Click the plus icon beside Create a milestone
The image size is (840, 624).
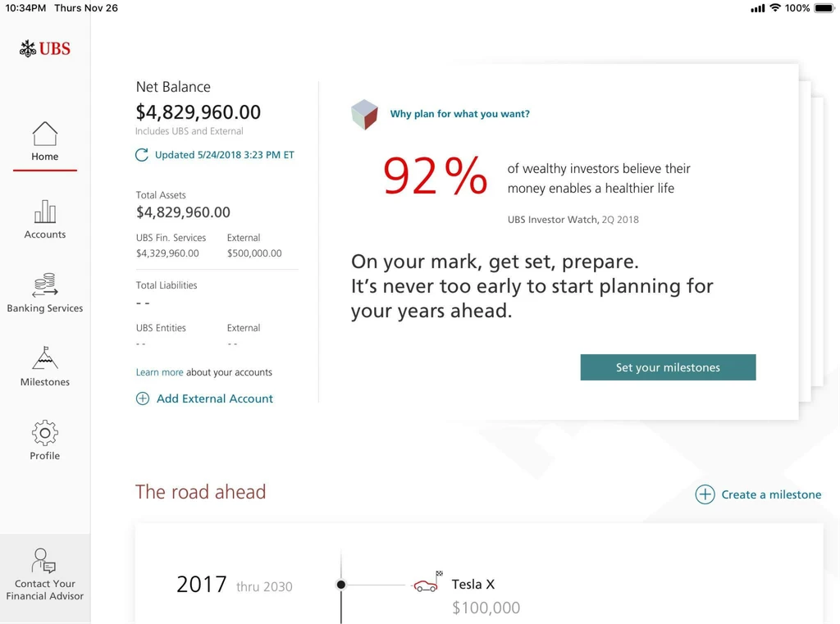pos(705,494)
